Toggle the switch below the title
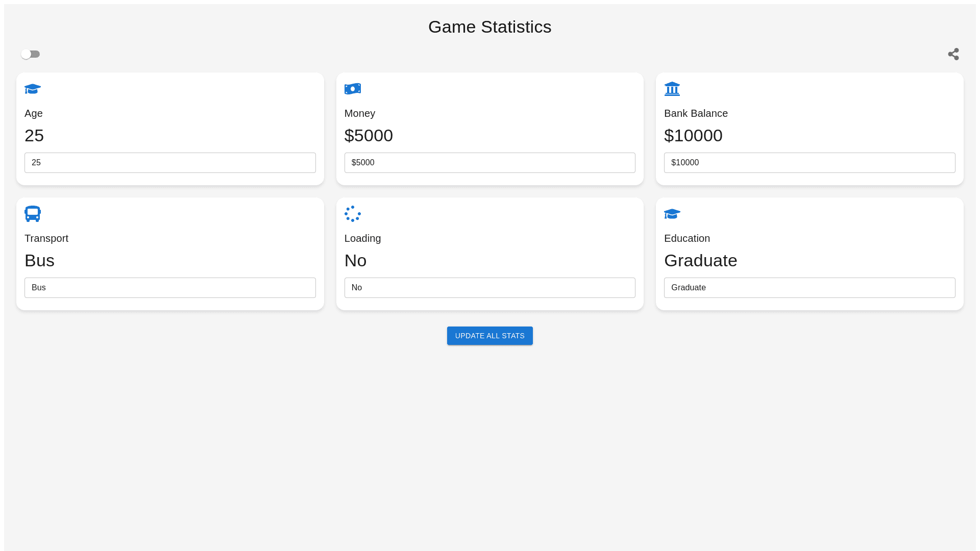The image size is (980, 551). click(x=31, y=54)
